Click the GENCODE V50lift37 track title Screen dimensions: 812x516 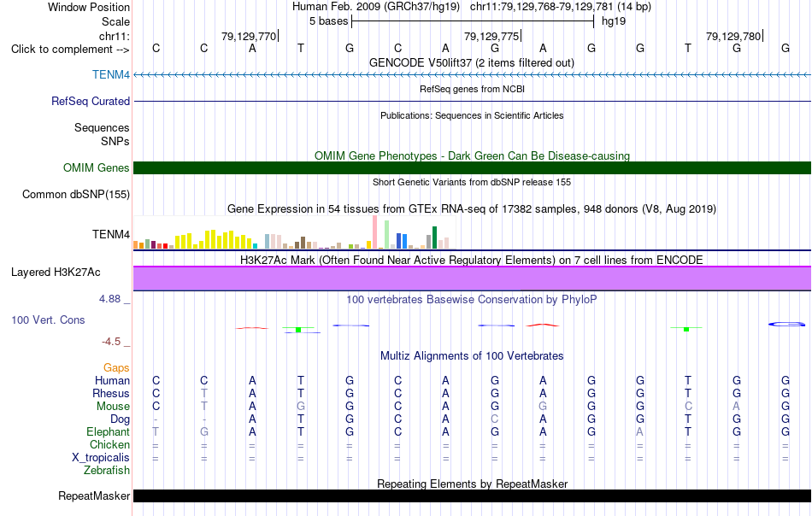click(x=472, y=62)
